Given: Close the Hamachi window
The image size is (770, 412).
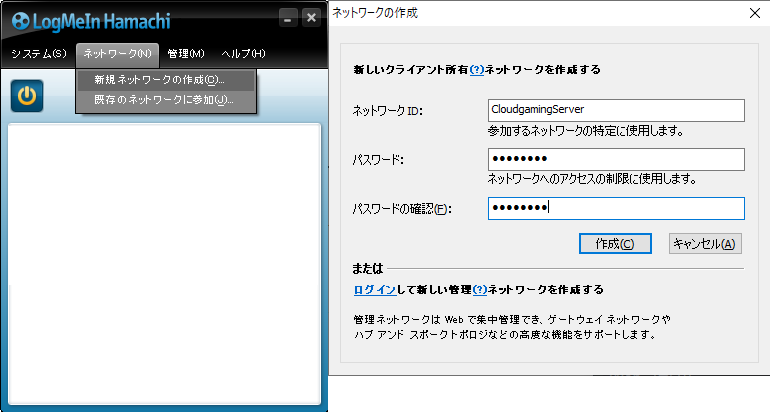Looking at the screenshot, I should click(x=311, y=18).
